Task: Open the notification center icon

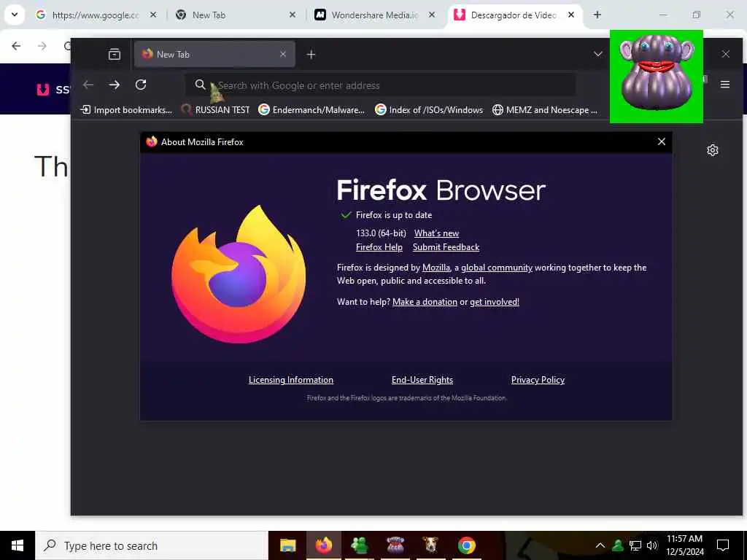Action: pos(723,545)
